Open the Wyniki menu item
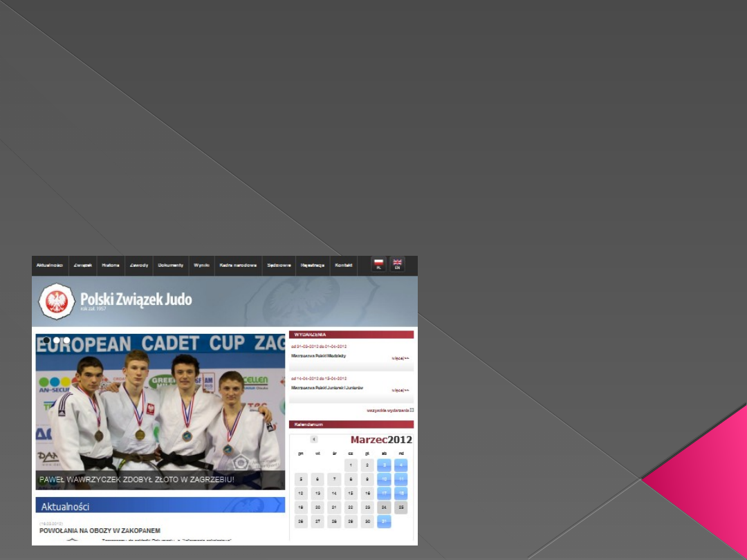The image size is (747, 560). [201, 265]
